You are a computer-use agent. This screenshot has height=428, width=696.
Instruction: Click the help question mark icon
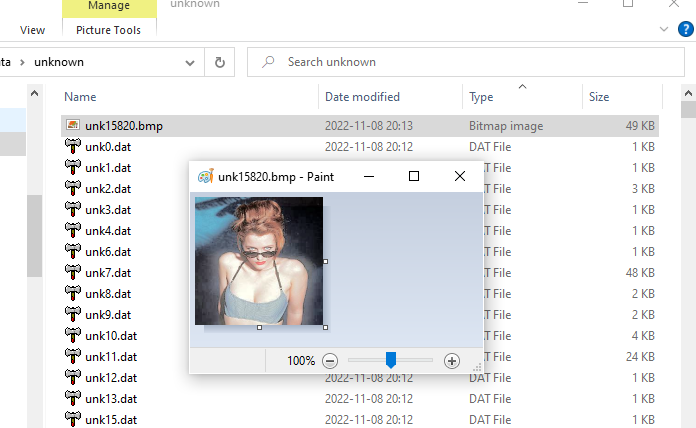pyautogui.click(x=685, y=30)
